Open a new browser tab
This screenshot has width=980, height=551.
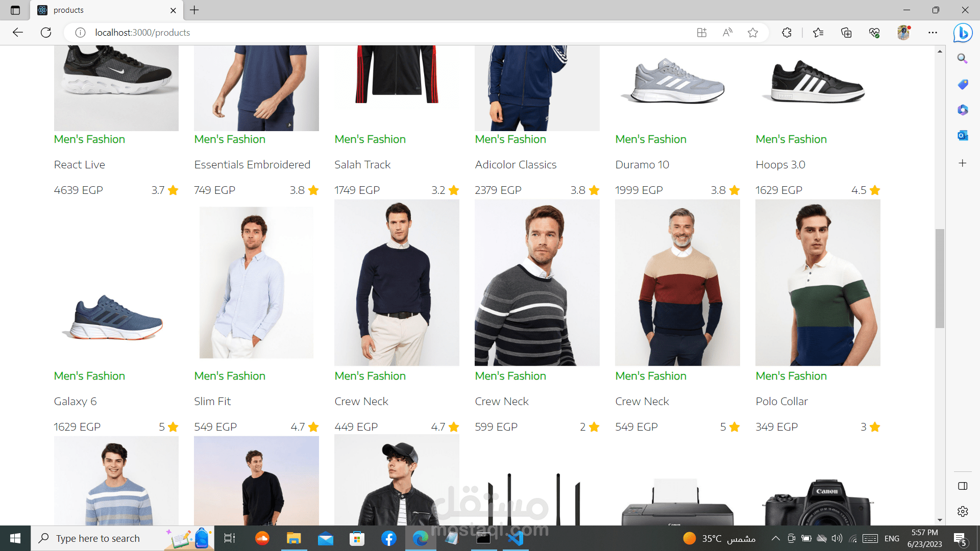coord(194,10)
